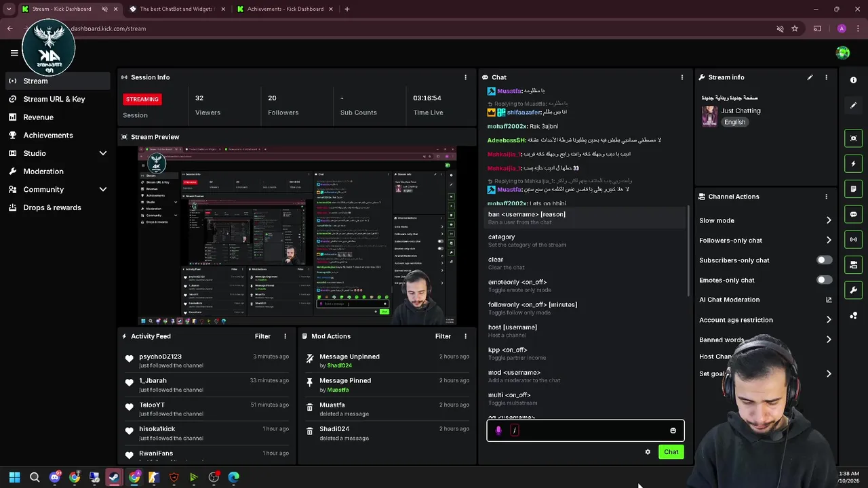Click the English language tag
Screen dimensions: 868x488
(734, 122)
